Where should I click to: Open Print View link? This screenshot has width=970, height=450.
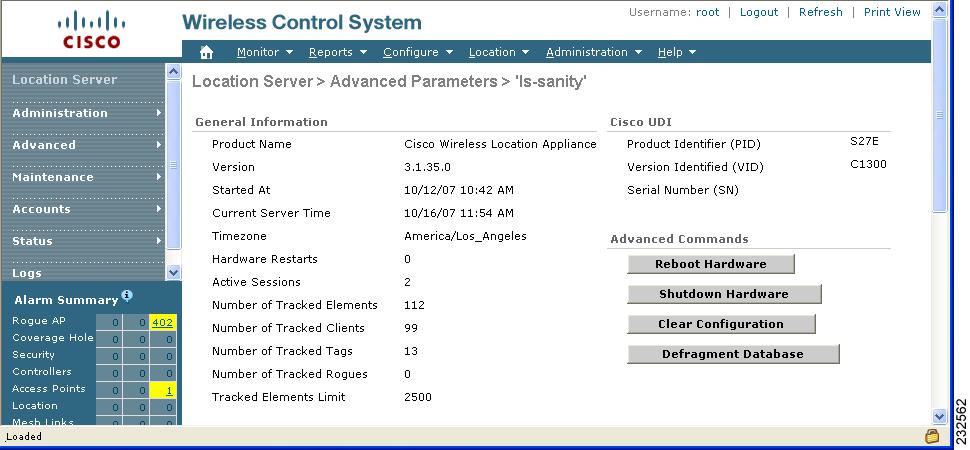[892, 12]
